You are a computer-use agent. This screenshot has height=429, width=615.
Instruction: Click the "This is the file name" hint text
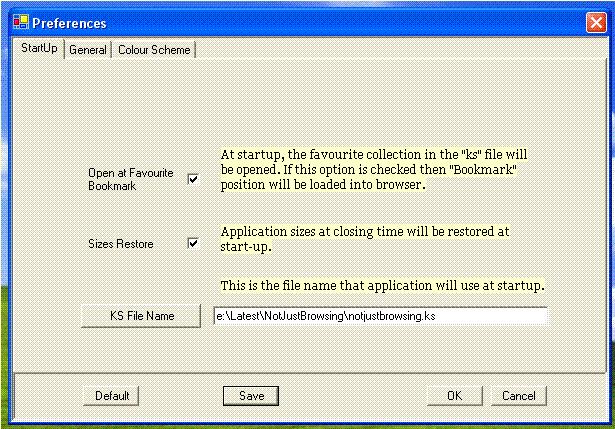pos(382,286)
